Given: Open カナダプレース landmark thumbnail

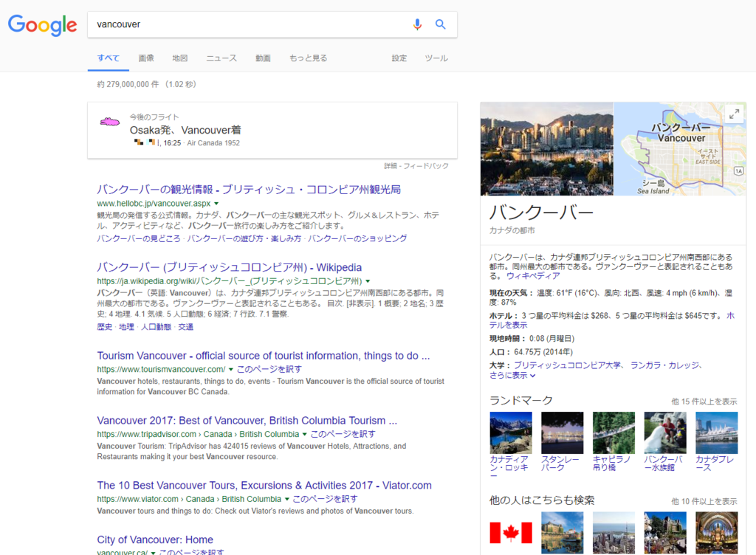Looking at the screenshot, I should click(x=716, y=432).
